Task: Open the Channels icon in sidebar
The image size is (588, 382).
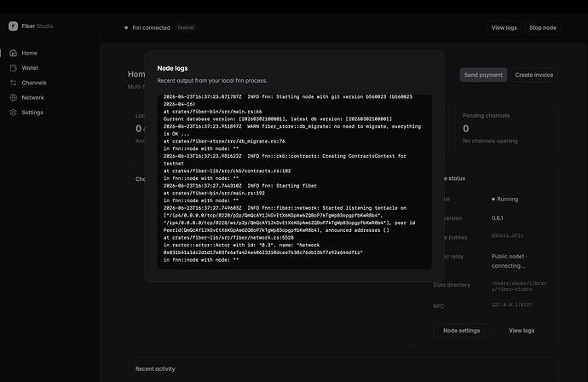Action: pyautogui.click(x=13, y=83)
